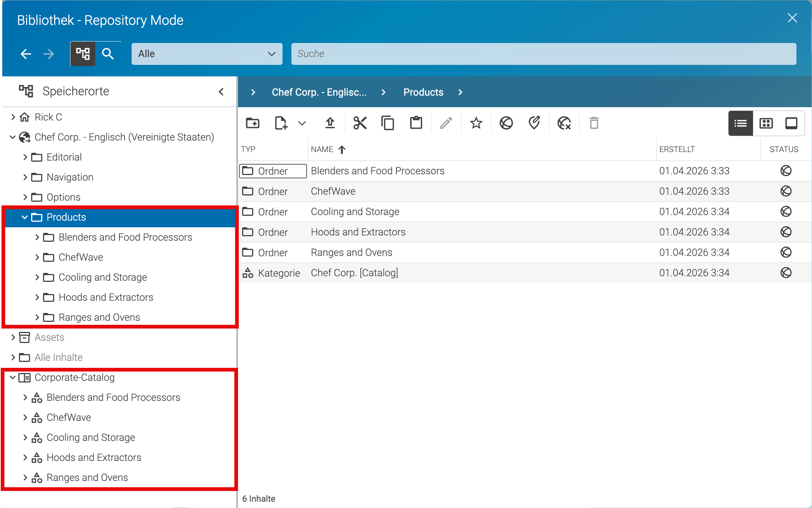The width and height of the screenshot is (812, 508).
Task: Click the star bookmark icon
Action: point(476,123)
